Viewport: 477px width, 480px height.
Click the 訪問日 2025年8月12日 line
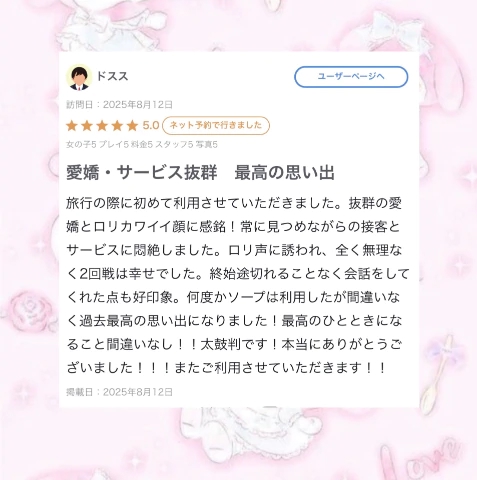[x=119, y=105]
